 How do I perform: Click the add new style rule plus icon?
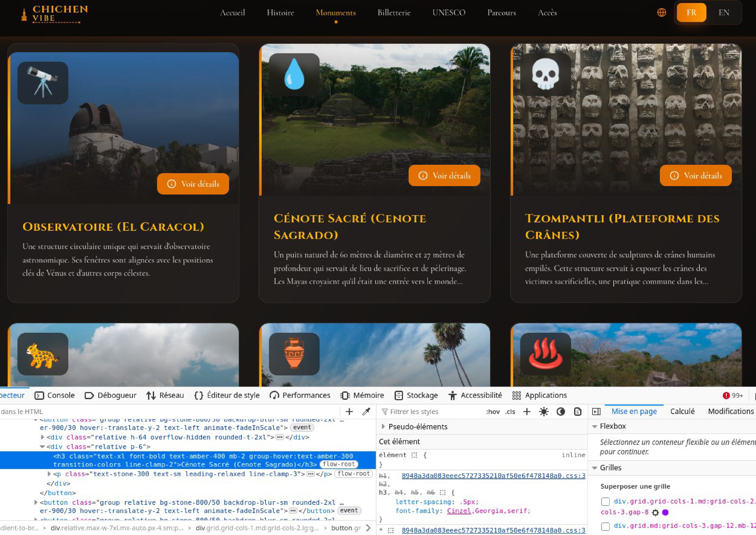[527, 411]
